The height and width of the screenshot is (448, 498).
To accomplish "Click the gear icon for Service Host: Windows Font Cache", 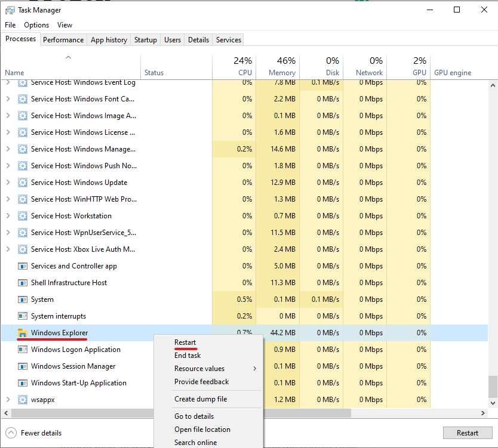I will (x=22, y=99).
